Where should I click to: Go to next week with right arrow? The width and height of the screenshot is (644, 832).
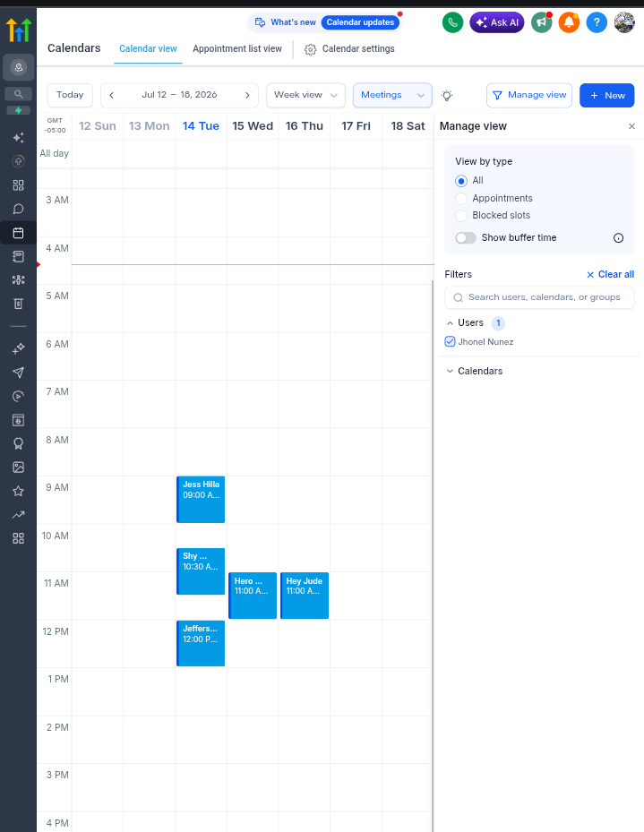pos(247,96)
